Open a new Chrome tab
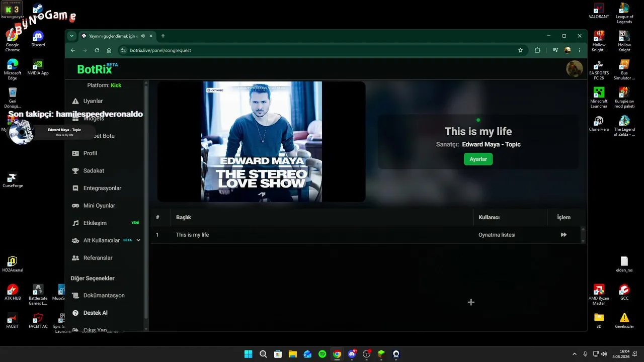Screen dimensions: 644x362 point(163,36)
